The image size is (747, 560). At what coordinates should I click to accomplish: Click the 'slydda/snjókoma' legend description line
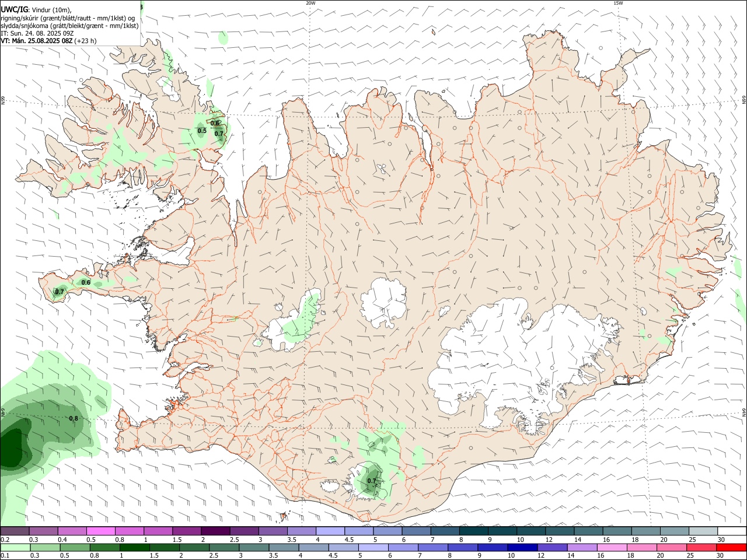[x=69, y=26]
